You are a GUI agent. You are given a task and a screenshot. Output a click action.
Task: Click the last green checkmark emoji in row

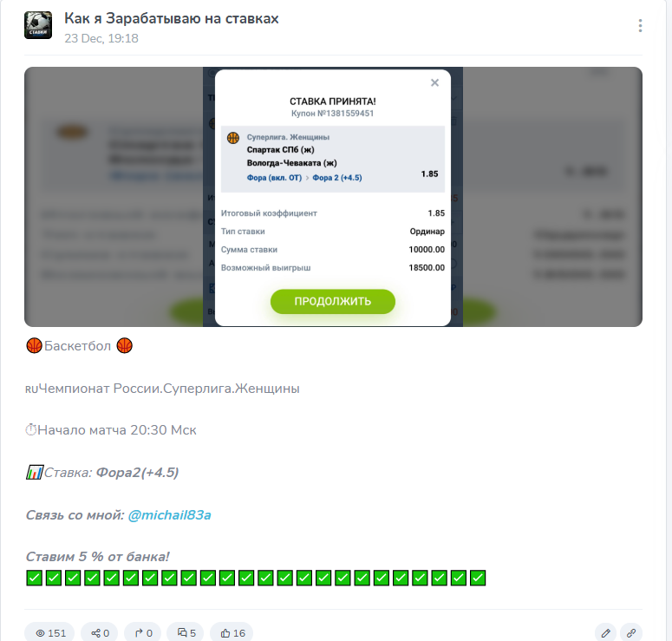coord(478,578)
